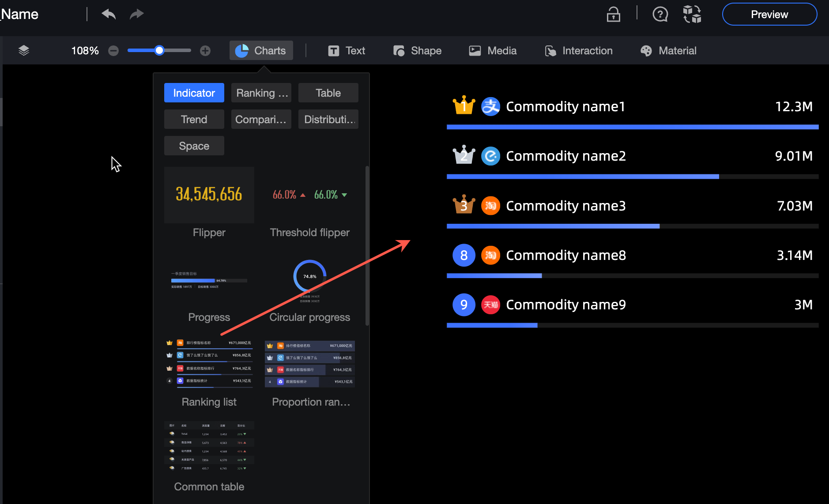This screenshot has width=829, height=504.
Task: Select the Space category button
Action: tap(194, 146)
